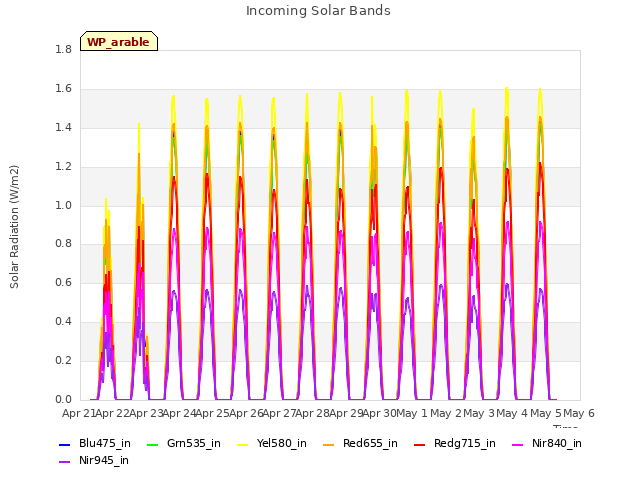Viewport: 640px width, 480px height.
Task: Click the Apr 30 x-axis tick label
Action: [x=379, y=413]
